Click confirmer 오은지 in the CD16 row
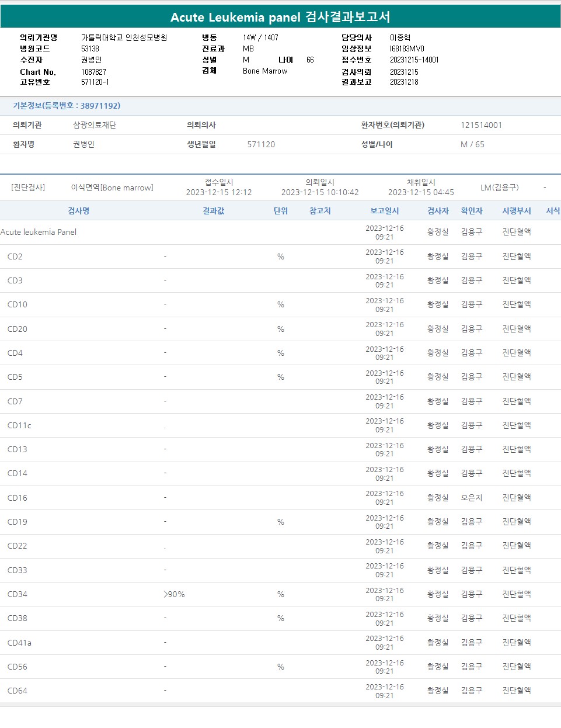The image size is (561, 728). [x=472, y=498]
